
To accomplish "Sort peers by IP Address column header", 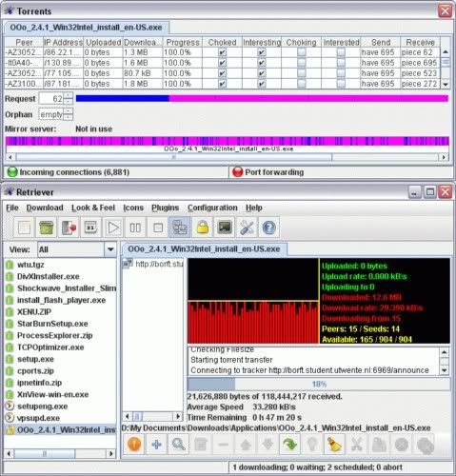I will (63, 42).
